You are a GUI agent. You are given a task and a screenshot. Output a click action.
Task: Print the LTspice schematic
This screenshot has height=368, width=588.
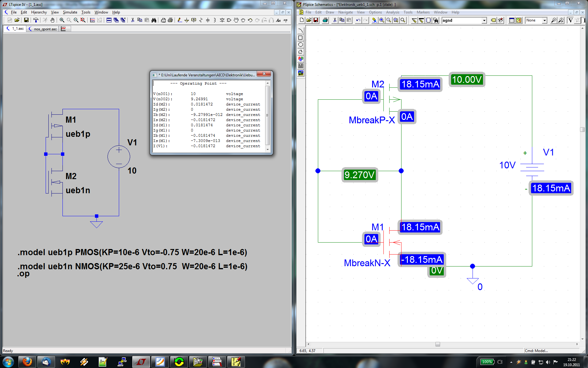click(x=170, y=20)
